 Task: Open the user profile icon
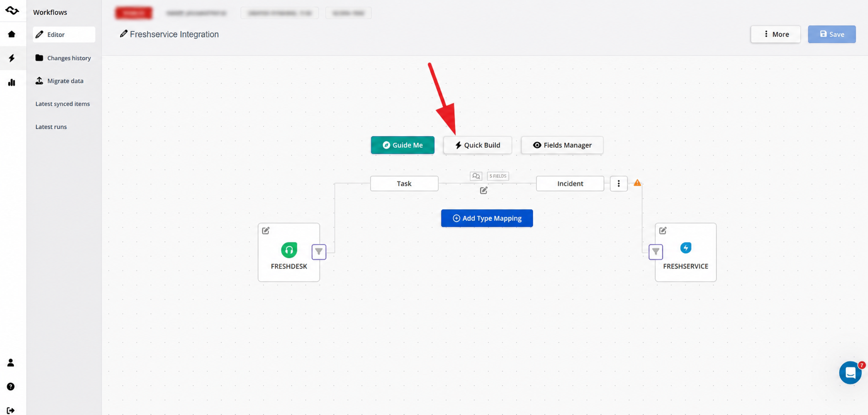[x=11, y=363]
